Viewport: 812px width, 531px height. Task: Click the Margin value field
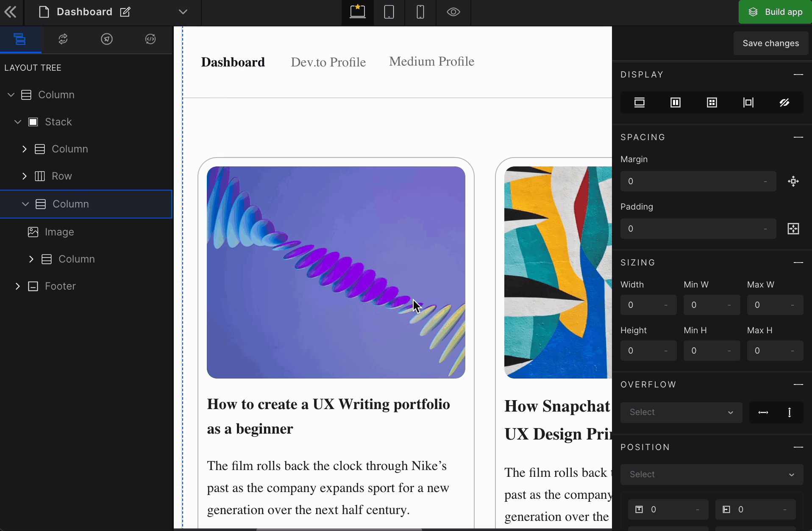click(698, 181)
